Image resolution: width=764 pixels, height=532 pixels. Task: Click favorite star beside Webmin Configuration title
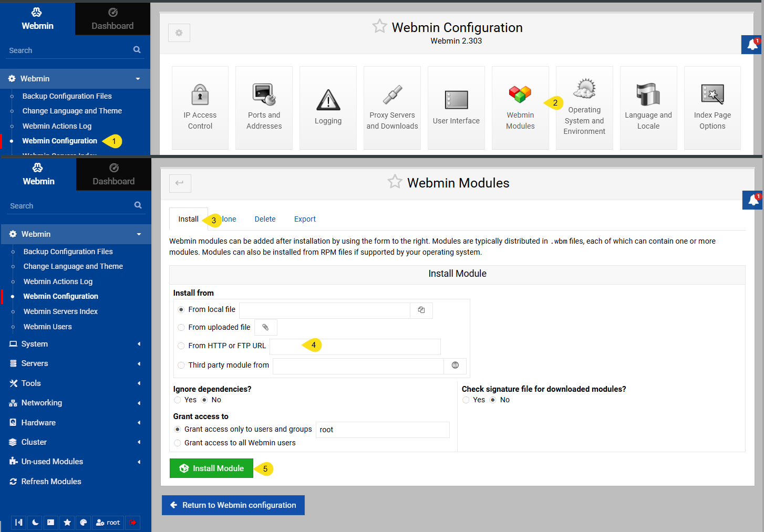pos(379,26)
